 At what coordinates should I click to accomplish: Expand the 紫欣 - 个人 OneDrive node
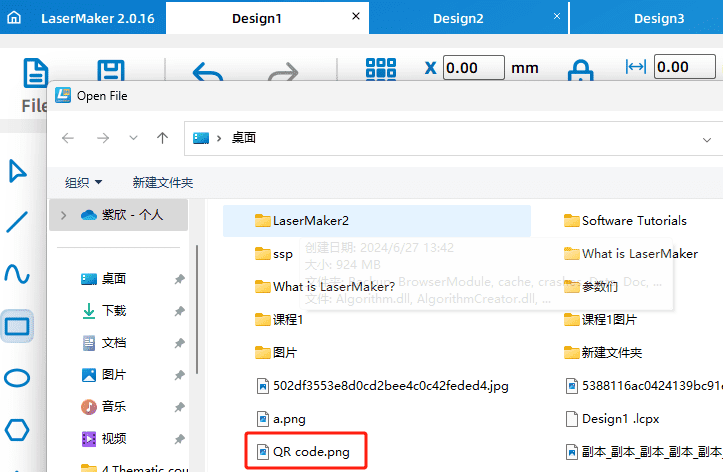point(64,215)
